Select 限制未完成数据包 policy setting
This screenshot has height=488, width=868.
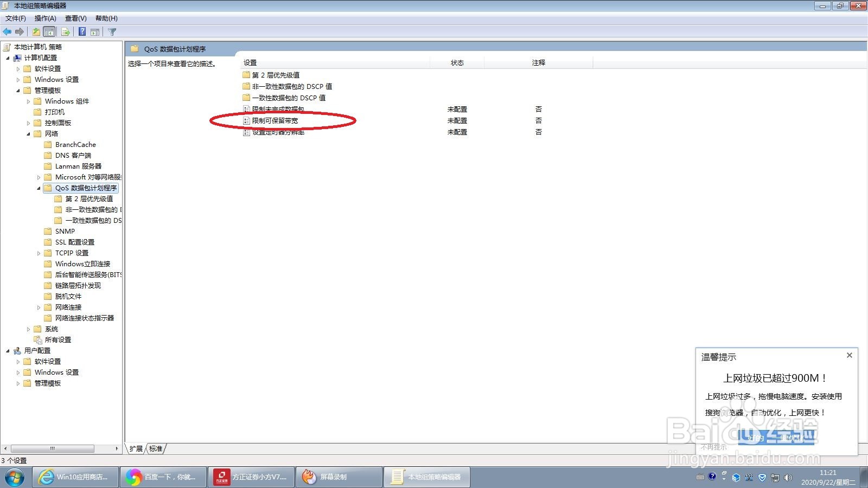(278, 109)
